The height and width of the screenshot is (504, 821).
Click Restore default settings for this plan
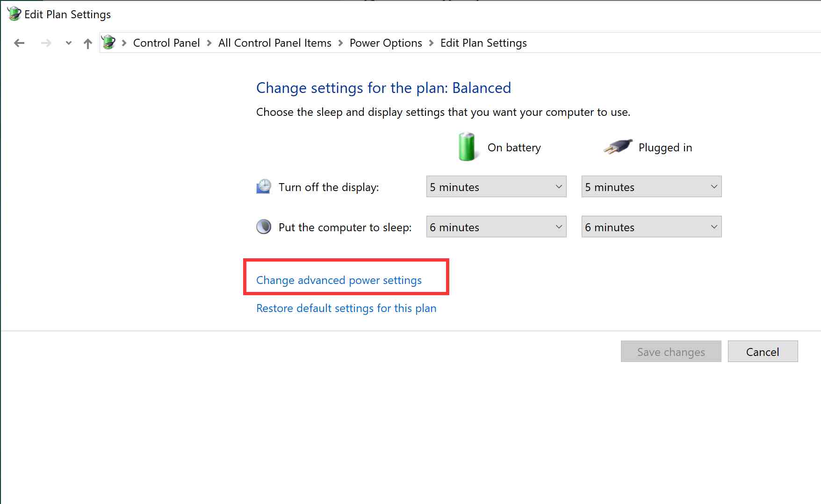(x=346, y=308)
